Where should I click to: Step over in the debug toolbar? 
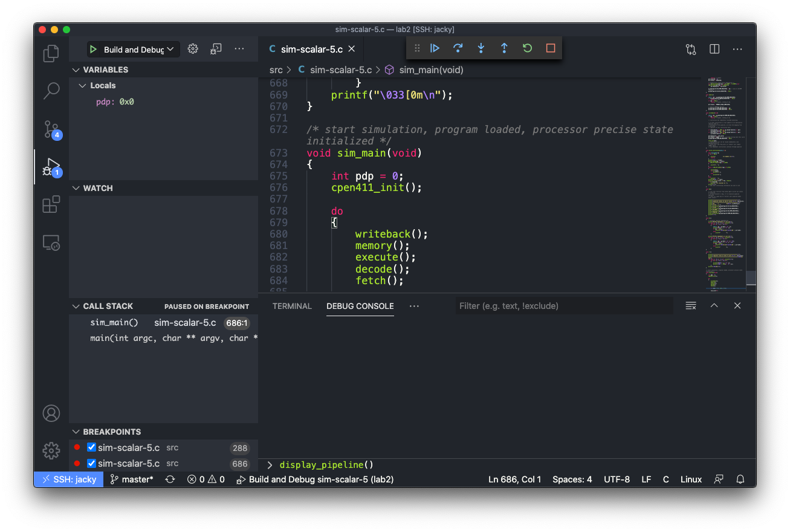[458, 48]
